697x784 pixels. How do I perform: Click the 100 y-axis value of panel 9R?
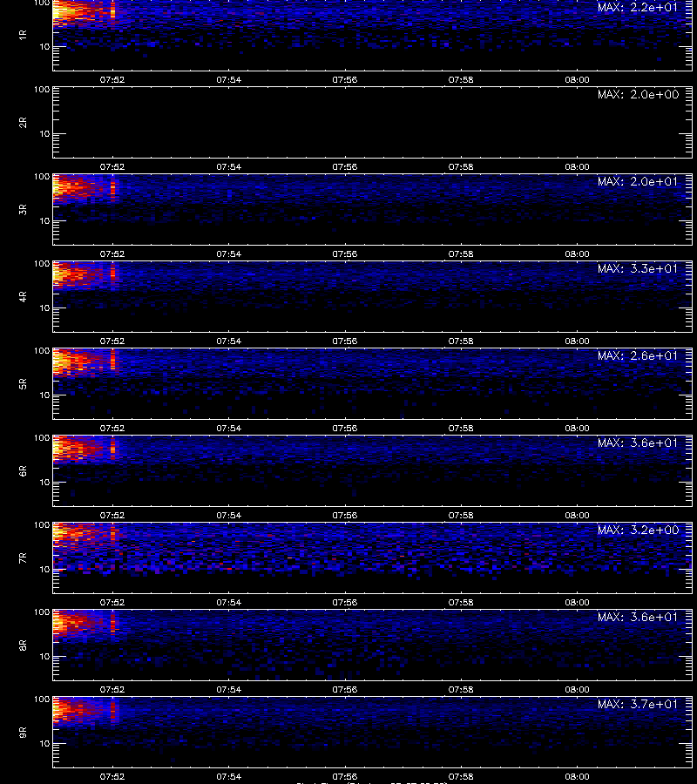42,699
